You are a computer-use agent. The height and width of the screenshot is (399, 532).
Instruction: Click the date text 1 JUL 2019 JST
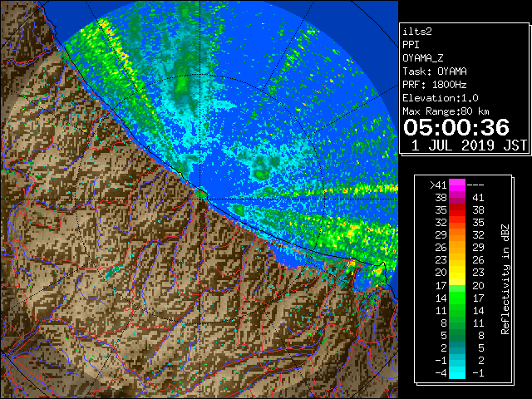click(469, 145)
